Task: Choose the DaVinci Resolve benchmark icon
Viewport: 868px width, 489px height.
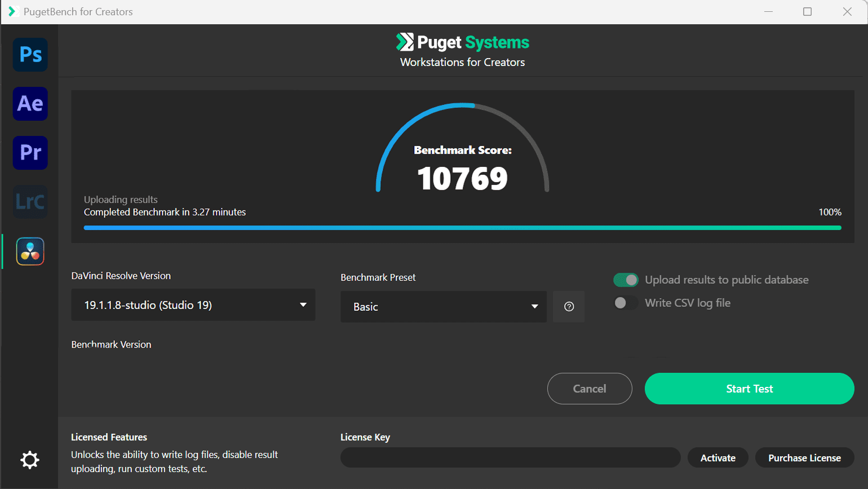Action: [x=30, y=252]
